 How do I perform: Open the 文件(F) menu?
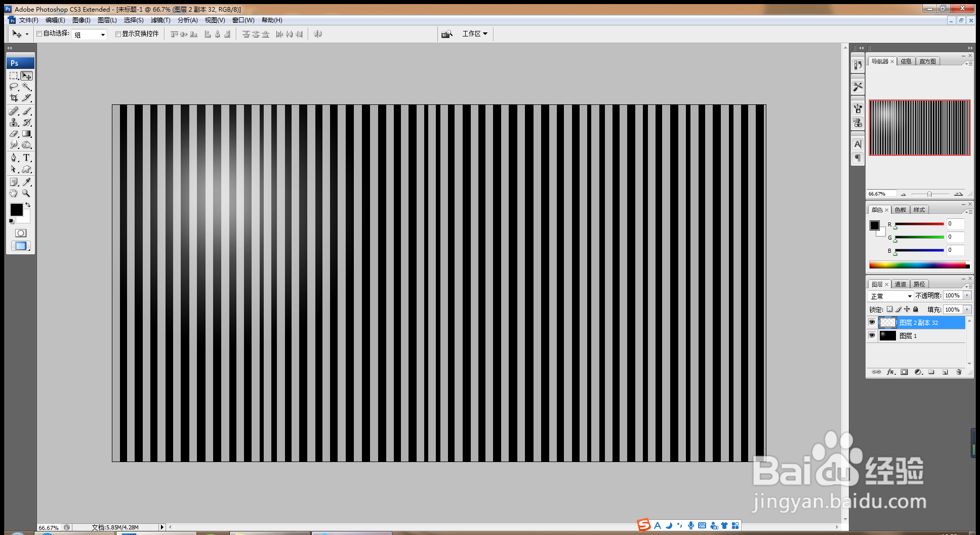[x=28, y=20]
